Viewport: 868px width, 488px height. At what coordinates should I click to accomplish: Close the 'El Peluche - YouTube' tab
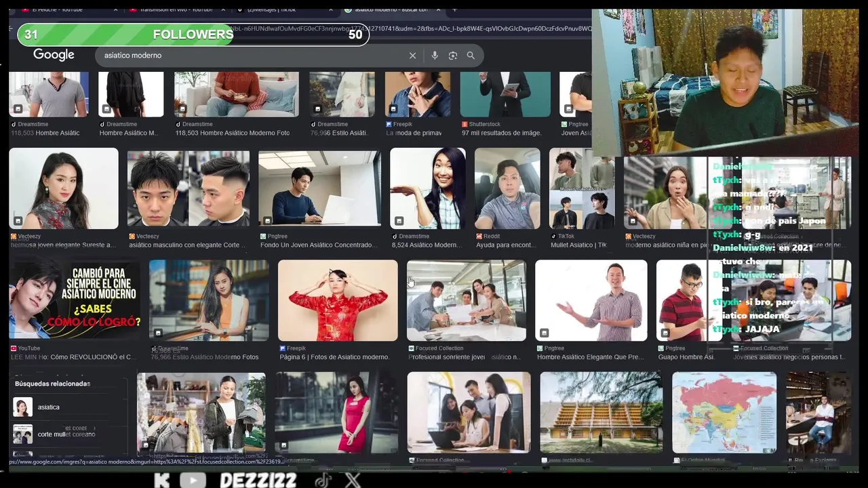pyautogui.click(x=115, y=9)
